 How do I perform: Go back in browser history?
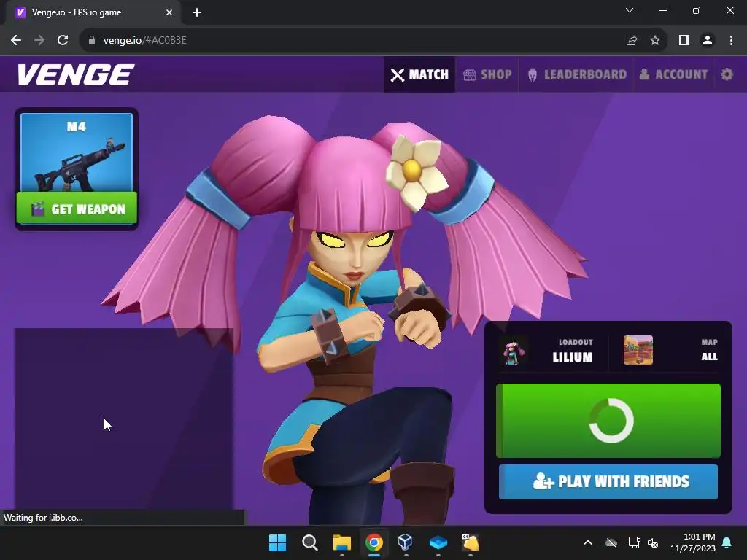tap(16, 41)
